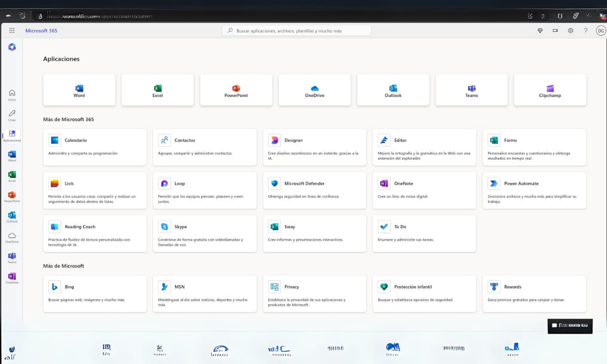Launch the Excel tile under Aplicaciones
The height and width of the screenshot is (364, 607).
coord(158,90)
